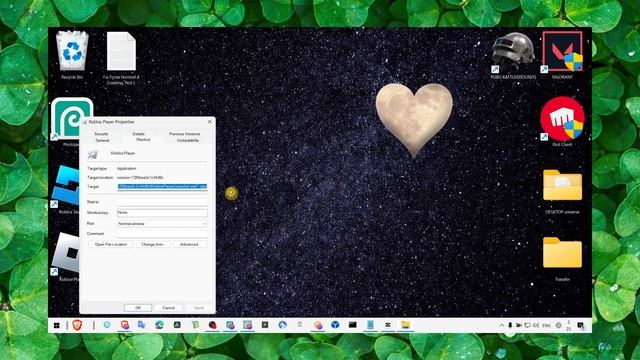Open the black terminal window taskbar icon
Screen dimensions: 640x360
pyautogui.click(x=353, y=325)
